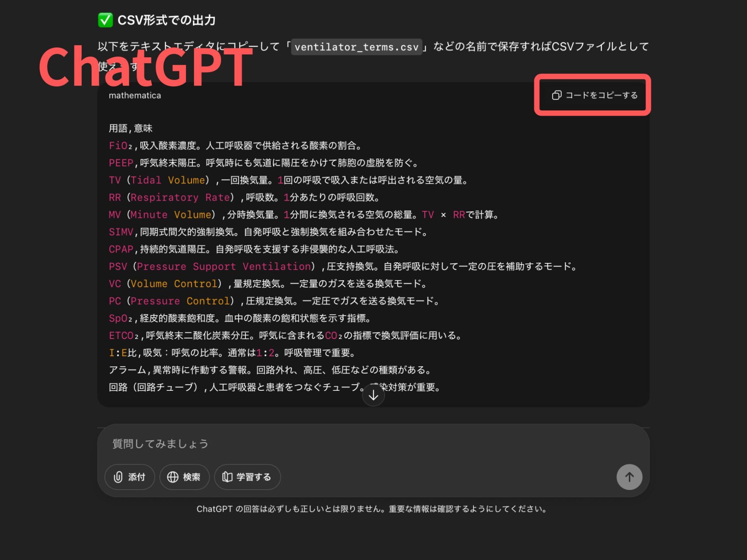This screenshot has width=747, height=560.
Task: Click the clipboard icon beside コードをコピーする
Action: (x=556, y=95)
